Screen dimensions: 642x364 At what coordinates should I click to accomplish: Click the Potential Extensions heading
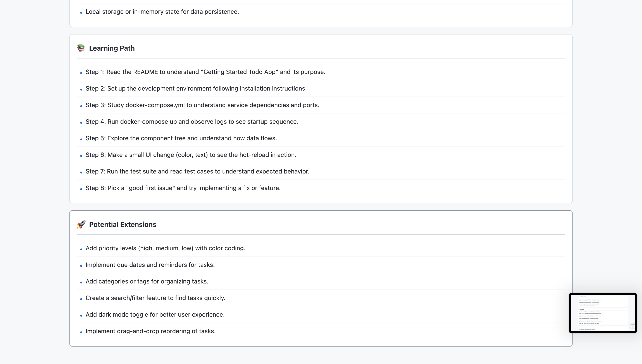pos(123,225)
